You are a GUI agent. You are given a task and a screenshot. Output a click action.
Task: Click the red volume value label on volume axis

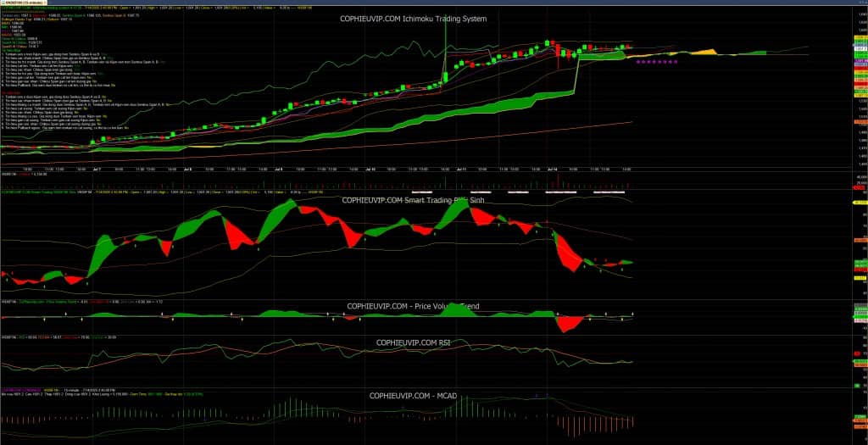(860, 187)
